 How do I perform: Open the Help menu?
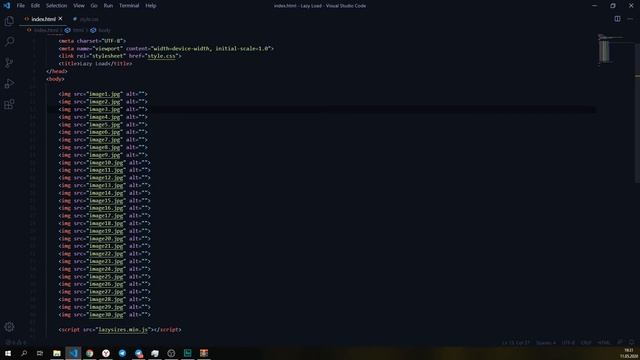[151, 6]
